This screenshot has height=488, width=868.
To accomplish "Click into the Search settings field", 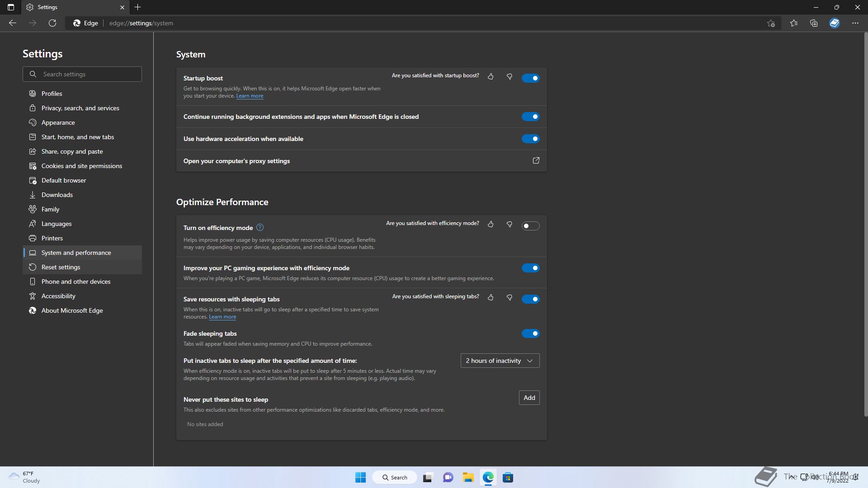I will click(x=82, y=74).
